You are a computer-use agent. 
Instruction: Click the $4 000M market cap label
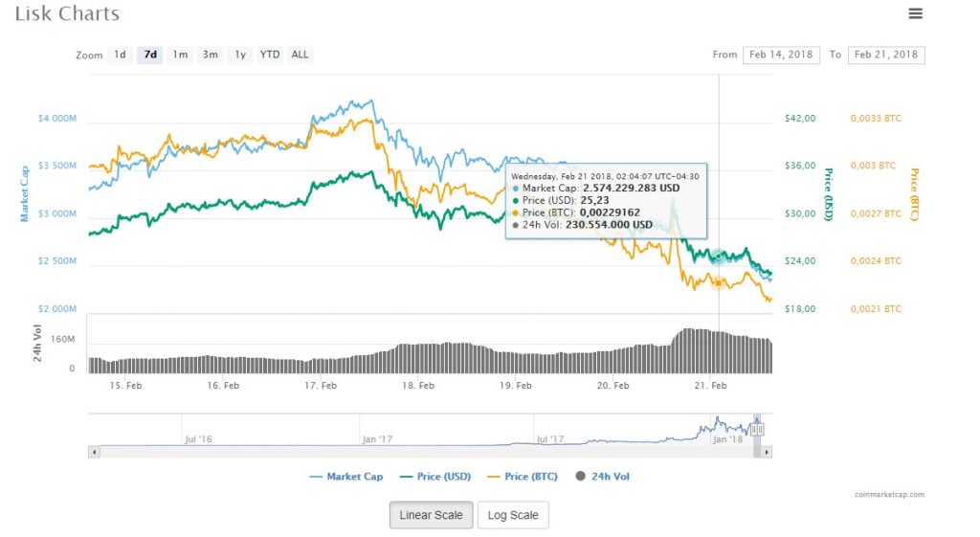pyautogui.click(x=57, y=119)
